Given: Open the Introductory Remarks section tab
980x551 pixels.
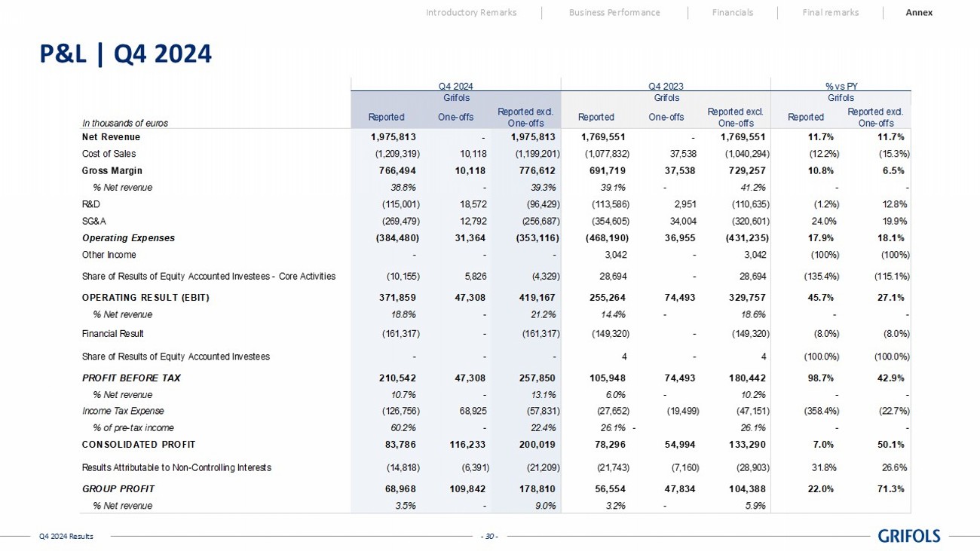Looking at the screenshot, I should 471,12.
